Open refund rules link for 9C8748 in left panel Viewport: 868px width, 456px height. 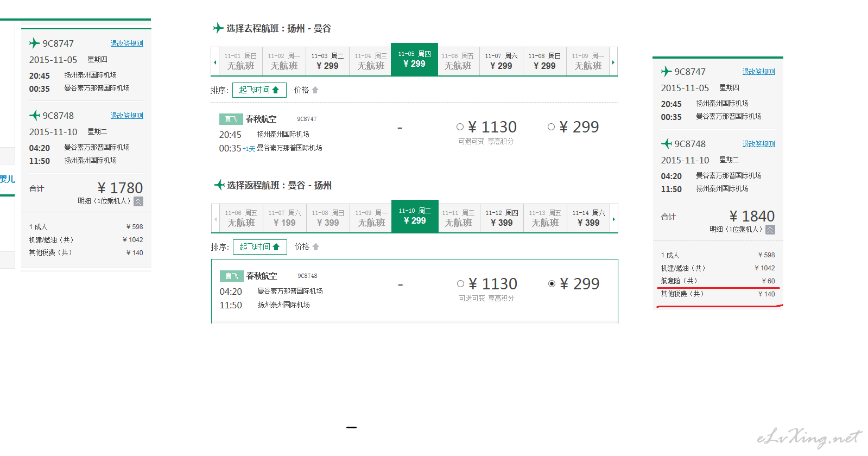coord(126,116)
